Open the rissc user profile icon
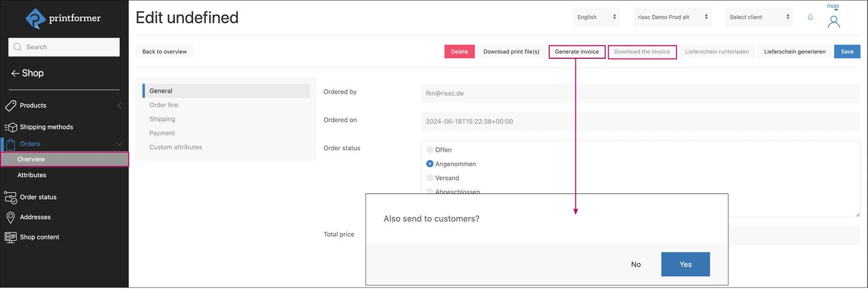868x299 pixels. click(x=833, y=21)
